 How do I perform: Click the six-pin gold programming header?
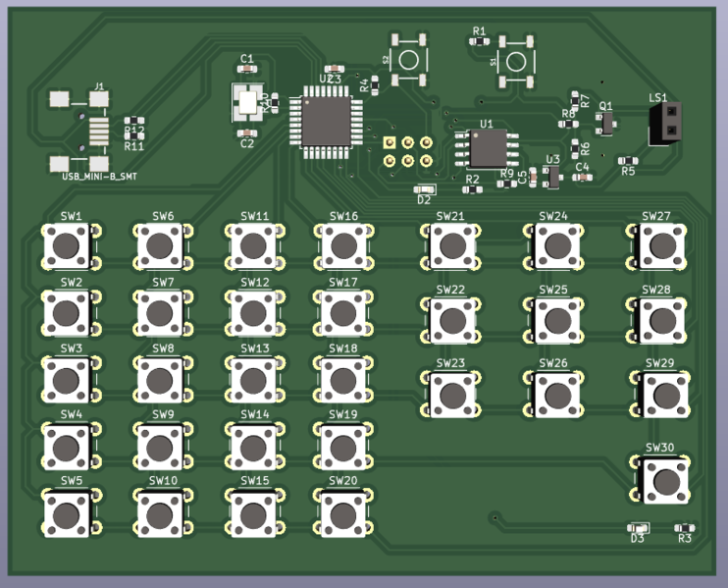(x=407, y=150)
